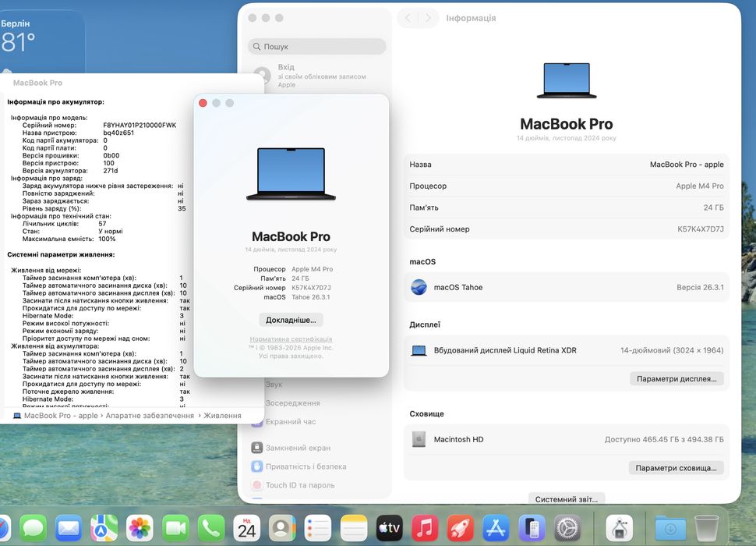
Task: Open Maps app in the dock
Action: pos(104,528)
